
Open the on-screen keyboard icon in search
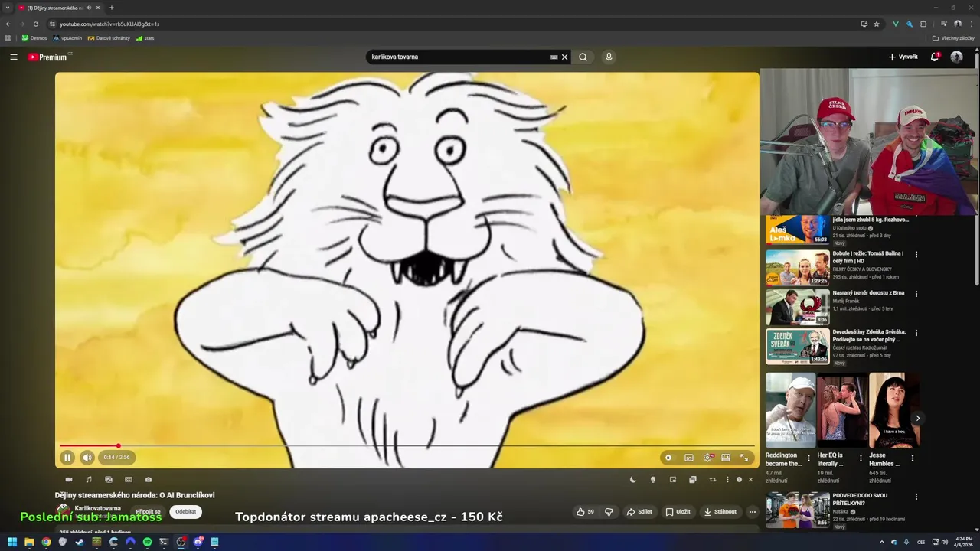[x=554, y=57]
